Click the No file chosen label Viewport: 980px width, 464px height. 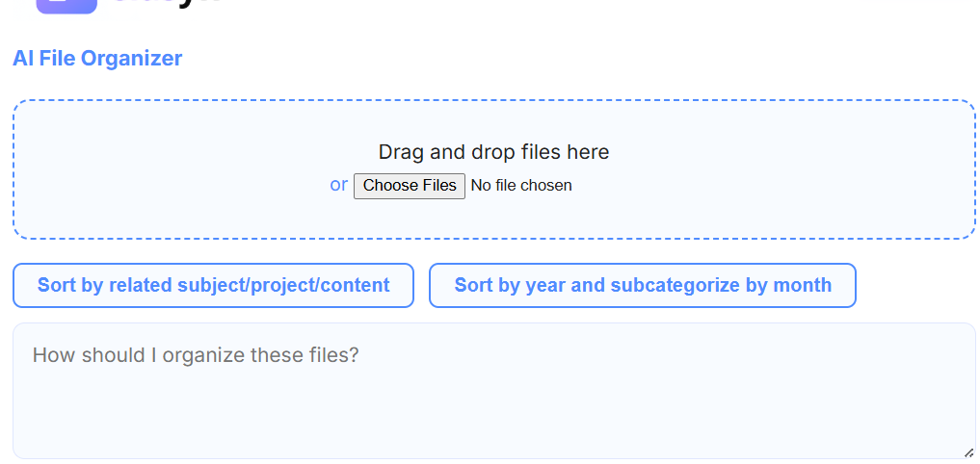pyautogui.click(x=521, y=186)
